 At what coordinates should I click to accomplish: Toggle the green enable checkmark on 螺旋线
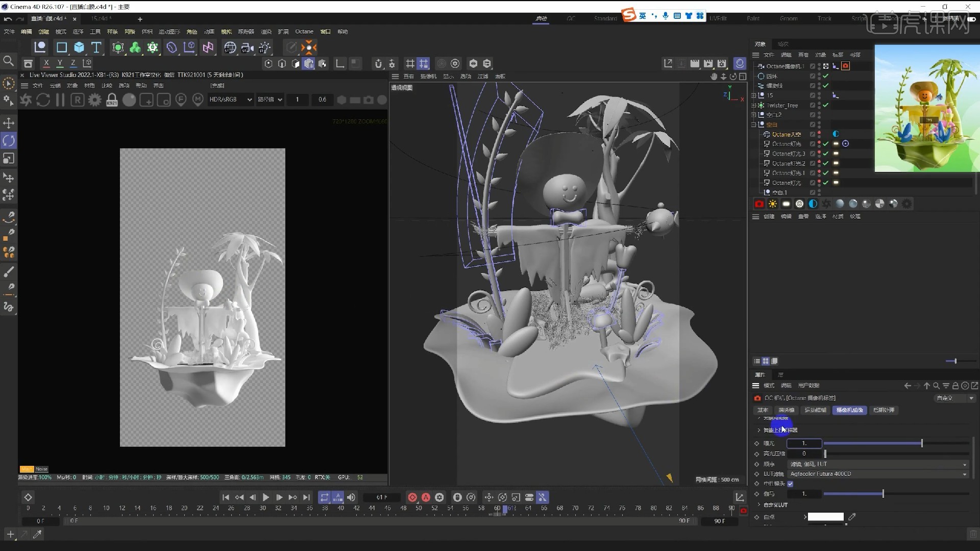pos(825,85)
